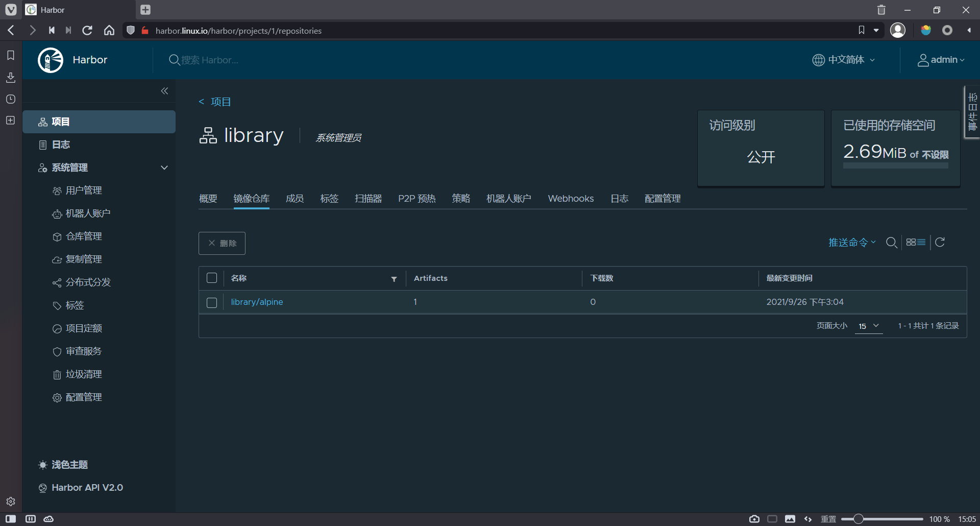Viewport: 980px width, 526px height.
Task: Click the search magnifier in repository toolbar
Action: coord(892,243)
